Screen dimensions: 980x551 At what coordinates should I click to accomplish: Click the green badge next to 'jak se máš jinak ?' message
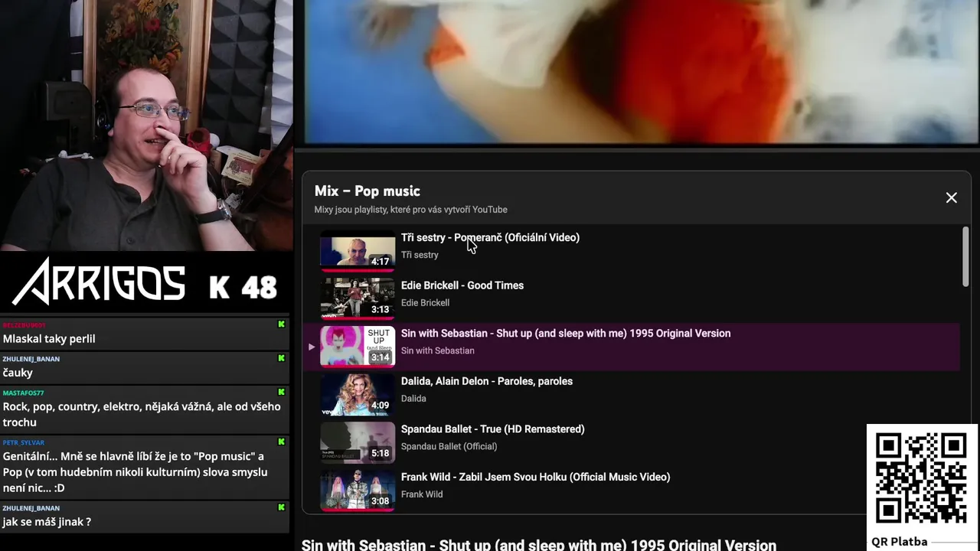281,507
